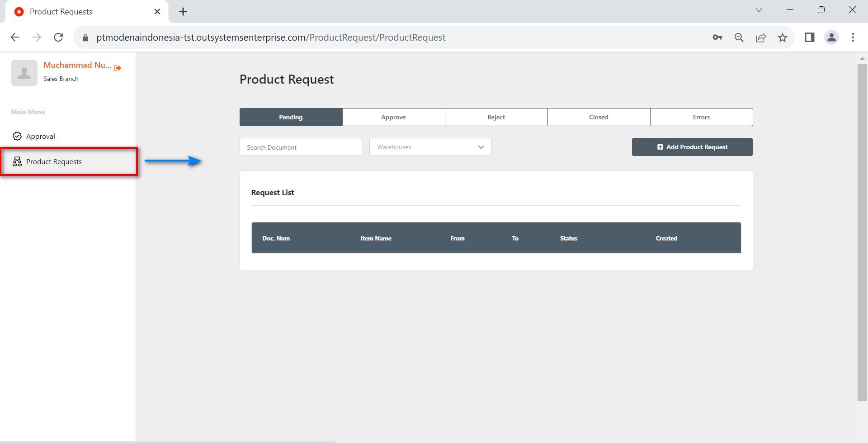Click the Approval badge icon in sidebar
This screenshot has width=868, height=443.
[x=17, y=136]
